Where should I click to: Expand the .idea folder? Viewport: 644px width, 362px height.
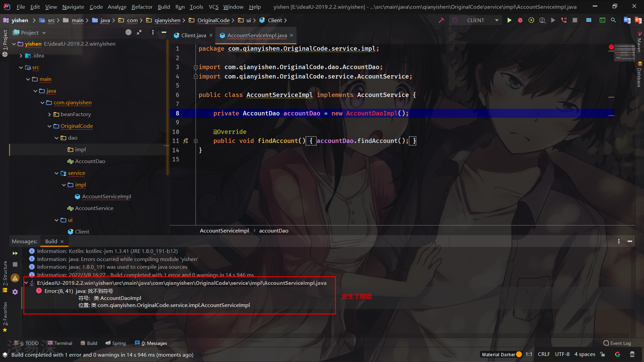click(21, 56)
